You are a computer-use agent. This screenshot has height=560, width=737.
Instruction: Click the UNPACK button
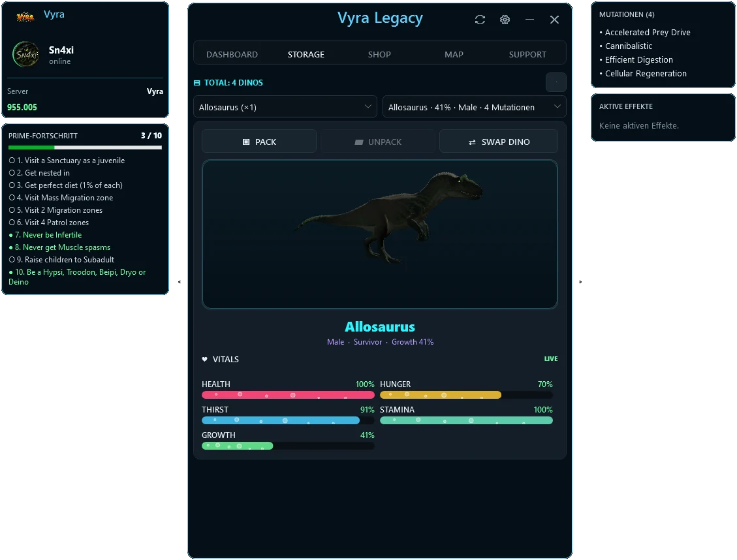[x=378, y=142]
